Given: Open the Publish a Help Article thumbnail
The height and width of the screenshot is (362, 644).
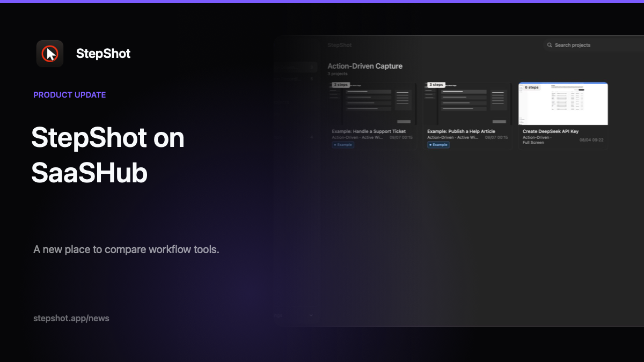Looking at the screenshot, I should click(x=467, y=104).
